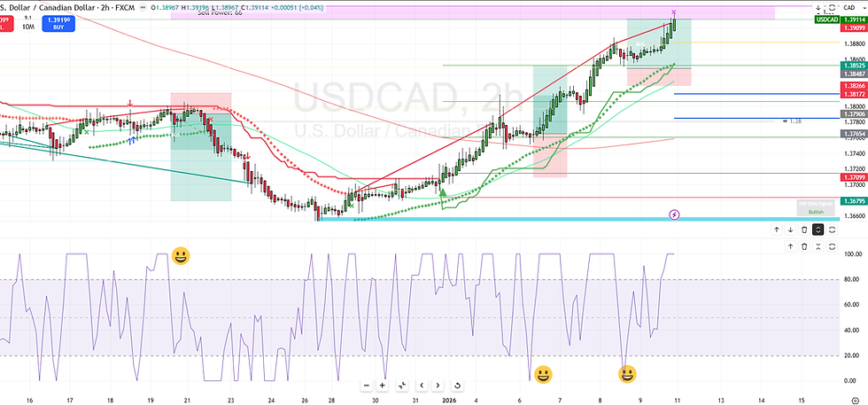The image size is (868, 405).
Task: Click the open price value O1.38967
Action: [x=164, y=7]
